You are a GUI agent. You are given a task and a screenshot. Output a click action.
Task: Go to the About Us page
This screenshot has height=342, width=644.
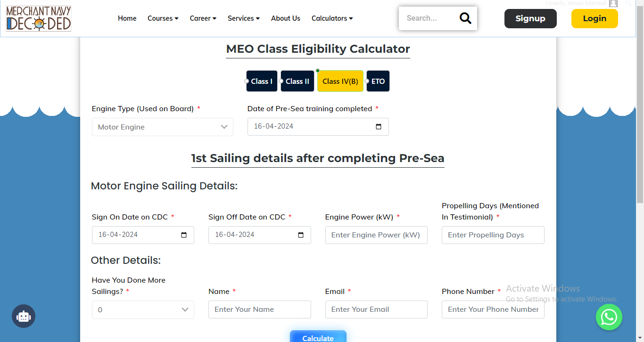pos(286,18)
